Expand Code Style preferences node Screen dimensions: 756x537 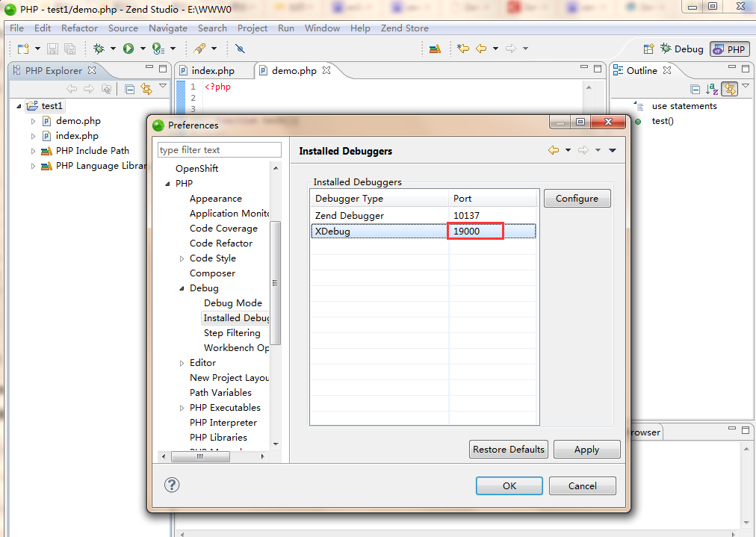pos(182,259)
